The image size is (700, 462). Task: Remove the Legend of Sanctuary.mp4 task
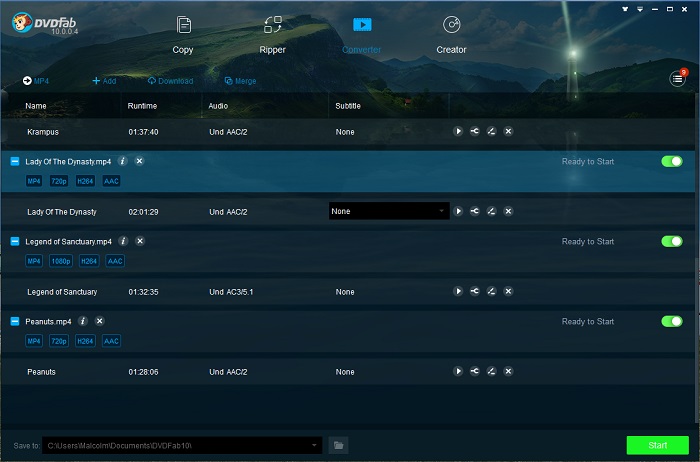tap(140, 241)
